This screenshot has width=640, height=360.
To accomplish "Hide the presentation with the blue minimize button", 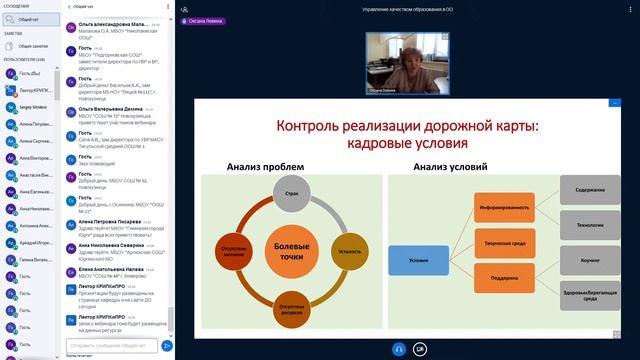I will pyautogui.click(x=614, y=103).
